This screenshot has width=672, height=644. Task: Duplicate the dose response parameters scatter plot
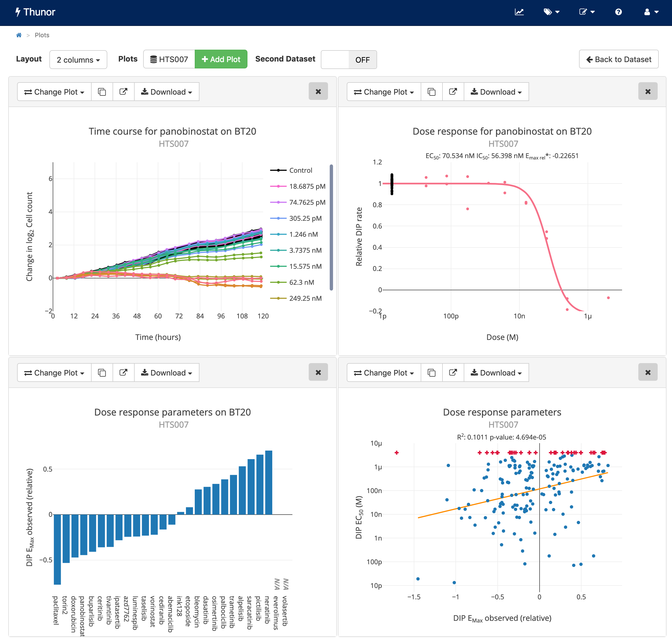[431, 372]
